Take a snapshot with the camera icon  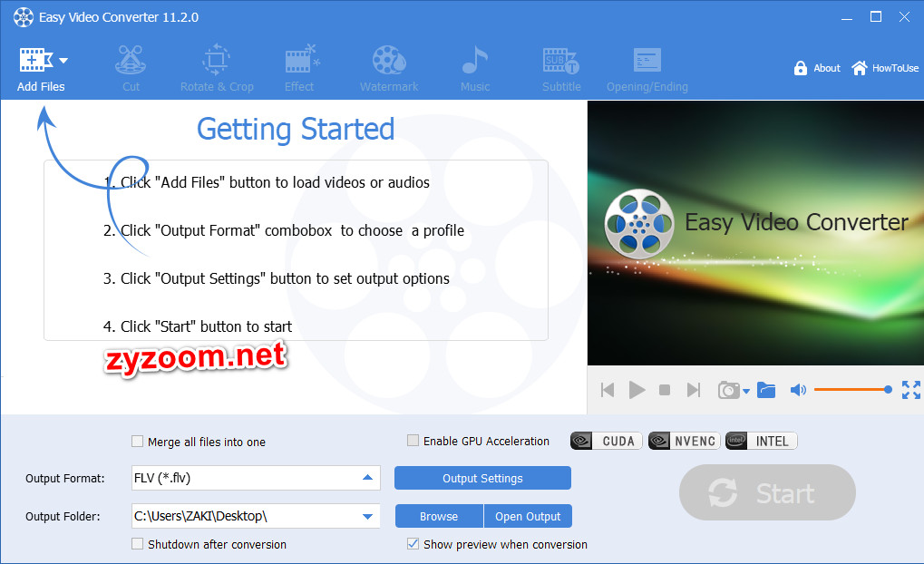point(728,390)
